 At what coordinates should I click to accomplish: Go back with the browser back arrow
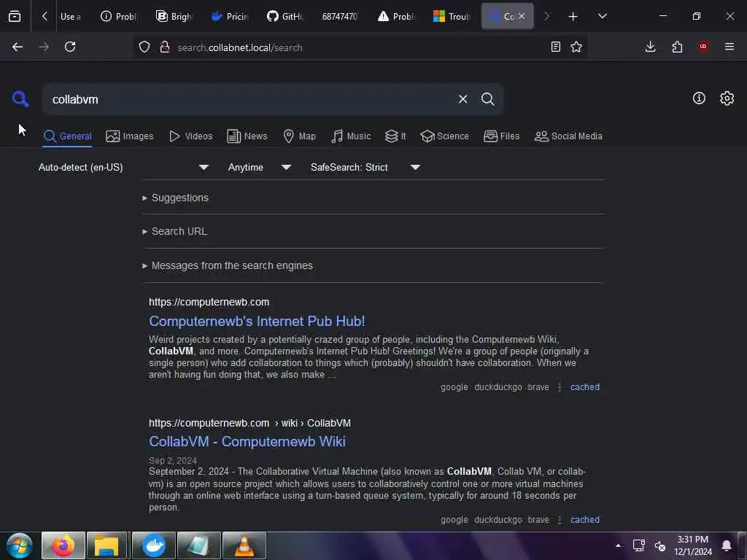click(18, 47)
